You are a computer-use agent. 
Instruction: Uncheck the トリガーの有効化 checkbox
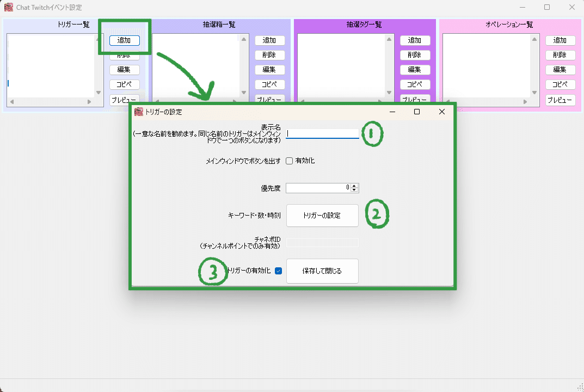click(278, 271)
